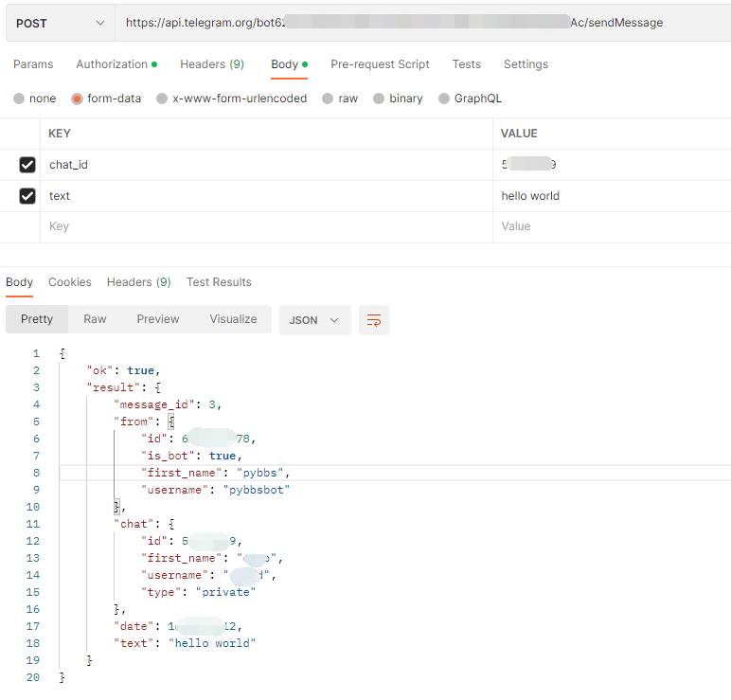Select the Pretty view button

pyautogui.click(x=37, y=319)
